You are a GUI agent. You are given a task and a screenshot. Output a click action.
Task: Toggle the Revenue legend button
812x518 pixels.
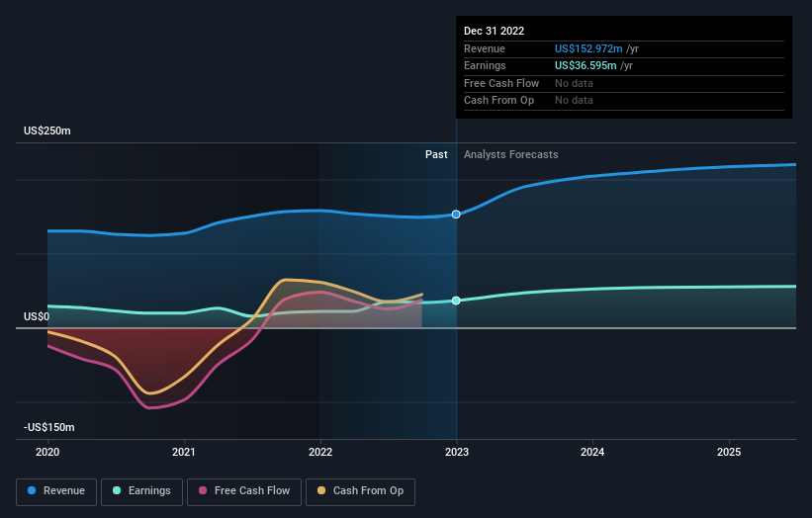(56, 491)
